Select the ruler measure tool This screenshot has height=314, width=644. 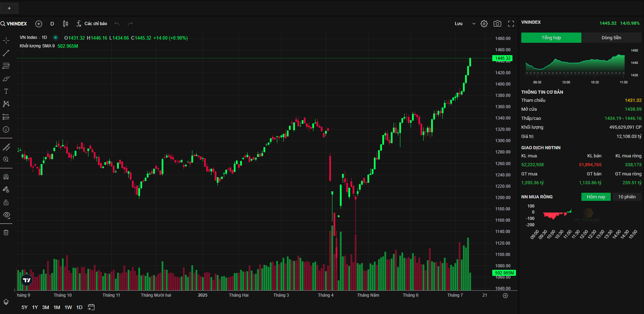pos(6,147)
